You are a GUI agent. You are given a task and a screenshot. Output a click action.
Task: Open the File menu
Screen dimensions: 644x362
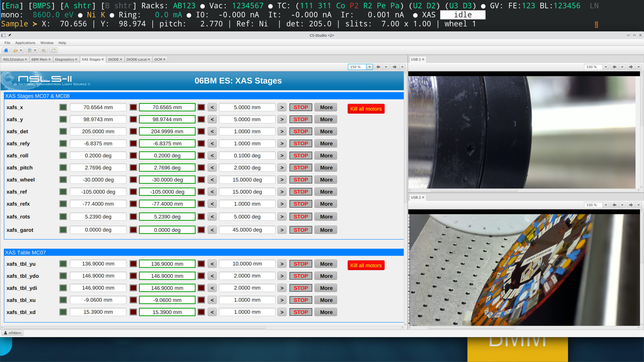7,43
